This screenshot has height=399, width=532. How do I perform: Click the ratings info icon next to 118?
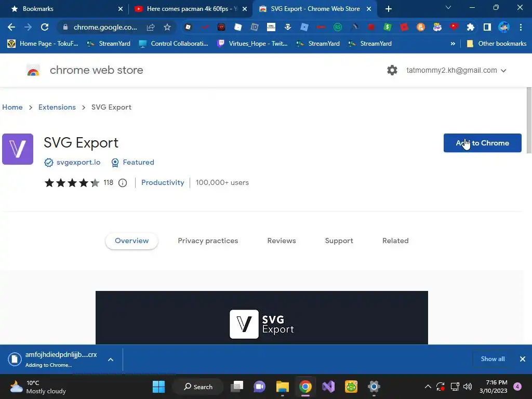[123, 183]
